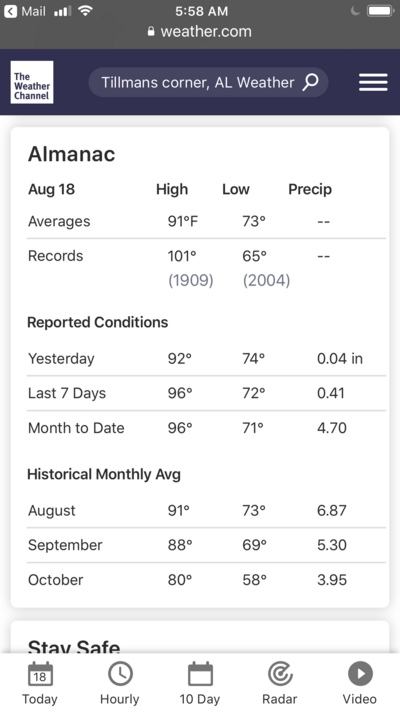
Task: Open the 10 Day calendar icon
Action: [200, 674]
